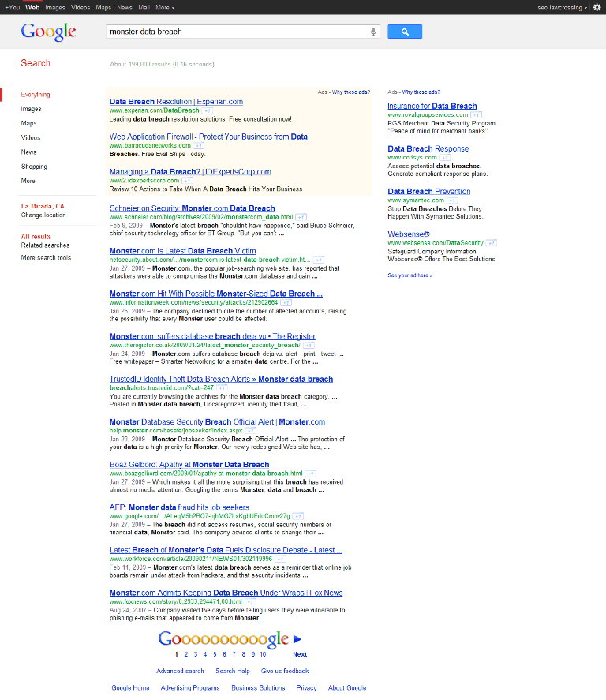Click the Google logo
The width and height of the screenshot is (606, 700).
48,32
